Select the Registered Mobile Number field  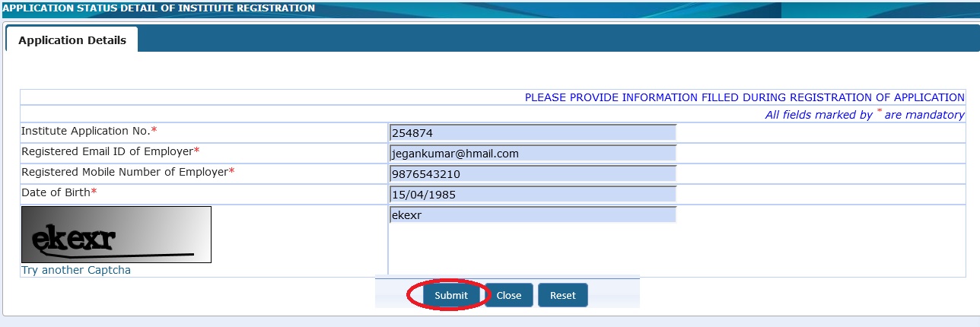click(x=532, y=174)
